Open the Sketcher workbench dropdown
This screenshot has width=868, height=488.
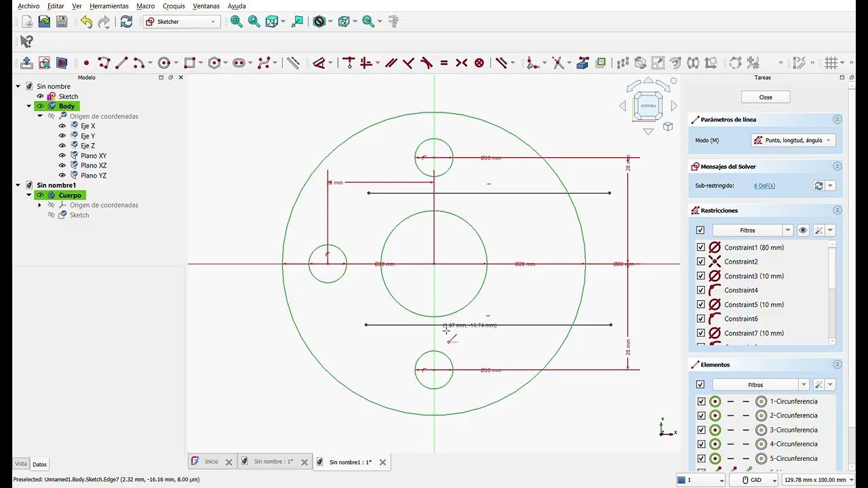[182, 22]
